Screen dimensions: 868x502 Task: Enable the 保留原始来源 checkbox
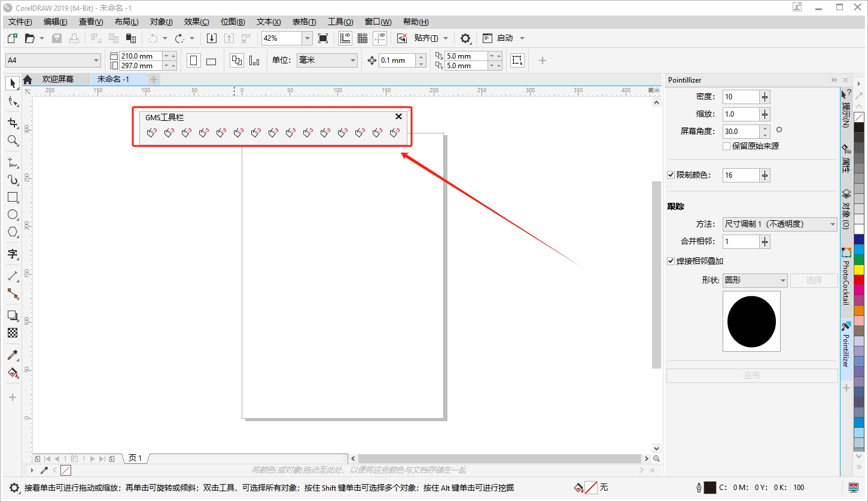click(726, 146)
